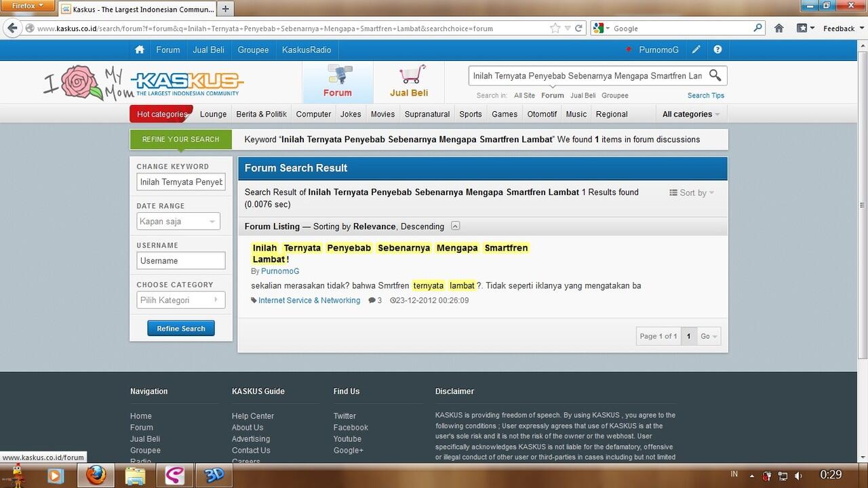868x488 pixels.
Task: Open the media player taskbar icon
Action: (x=54, y=475)
